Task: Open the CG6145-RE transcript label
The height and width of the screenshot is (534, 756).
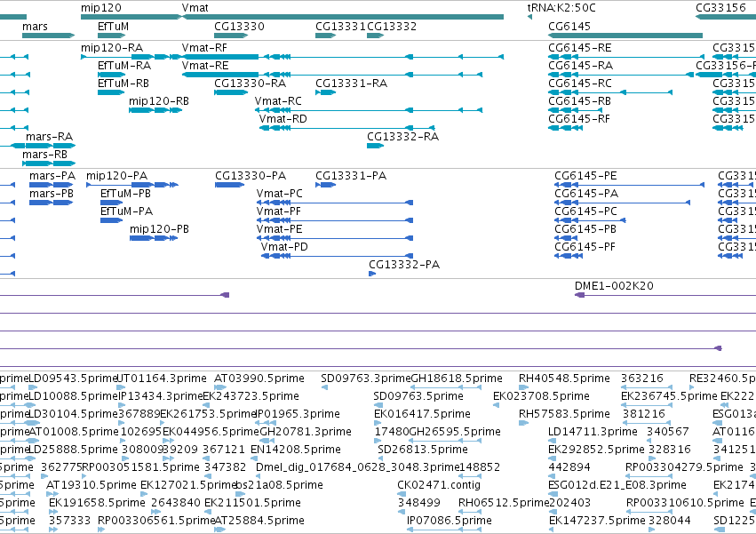Action: [x=579, y=48]
